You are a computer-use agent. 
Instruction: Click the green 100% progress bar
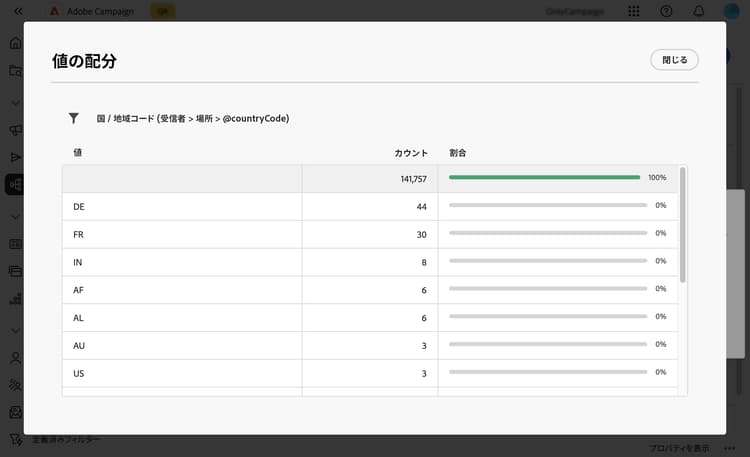[544, 178]
